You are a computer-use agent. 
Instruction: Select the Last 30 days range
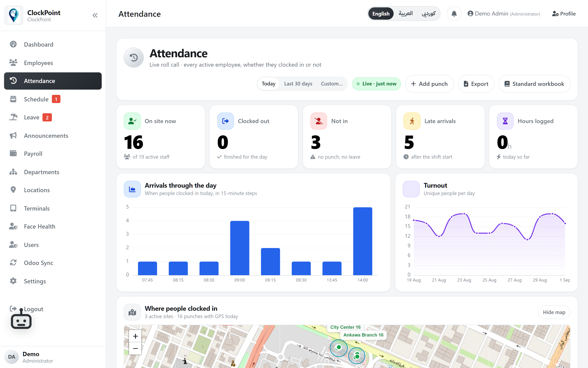[x=298, y=84]
